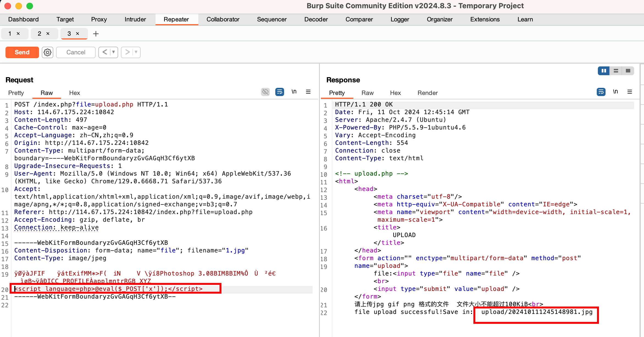
Task: Click the X-Powered-By header in response
Action: pyautogui.click(x=400, y=127)
